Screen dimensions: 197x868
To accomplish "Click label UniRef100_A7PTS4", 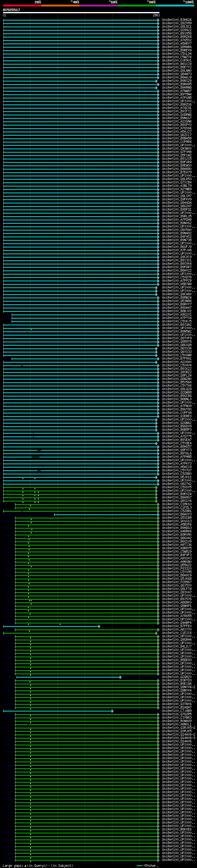I will (x=177, y=318).
